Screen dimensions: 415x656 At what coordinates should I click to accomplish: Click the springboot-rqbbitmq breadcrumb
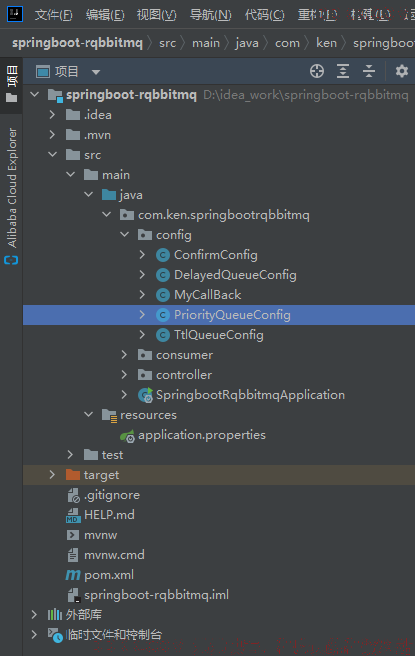coord(77,43)
